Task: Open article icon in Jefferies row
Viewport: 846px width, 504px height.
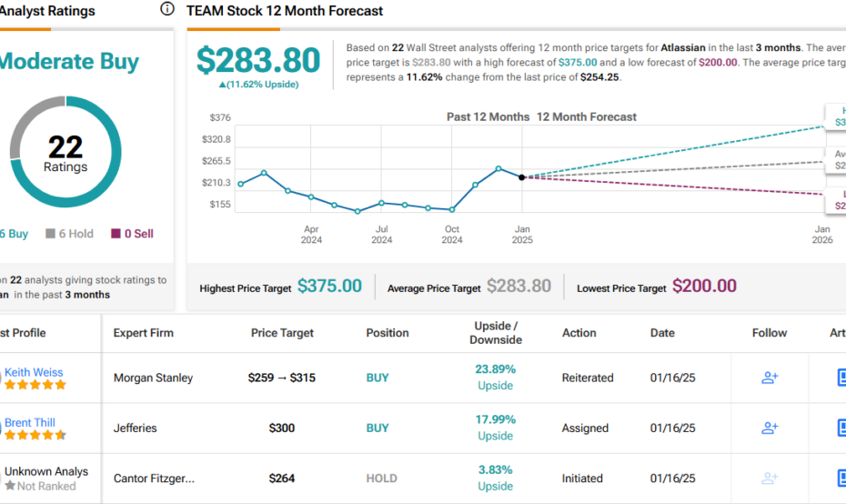Action: [x=841, y=428]
